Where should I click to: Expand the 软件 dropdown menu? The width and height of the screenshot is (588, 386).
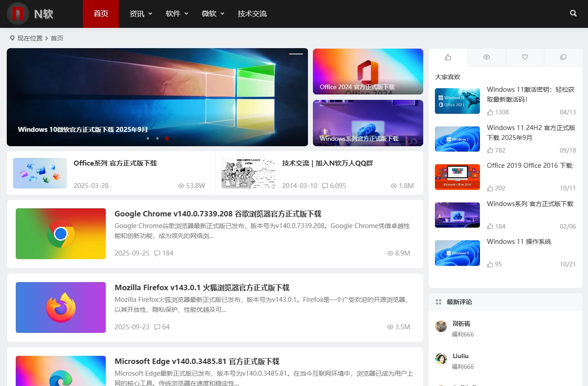click(177, 13)
